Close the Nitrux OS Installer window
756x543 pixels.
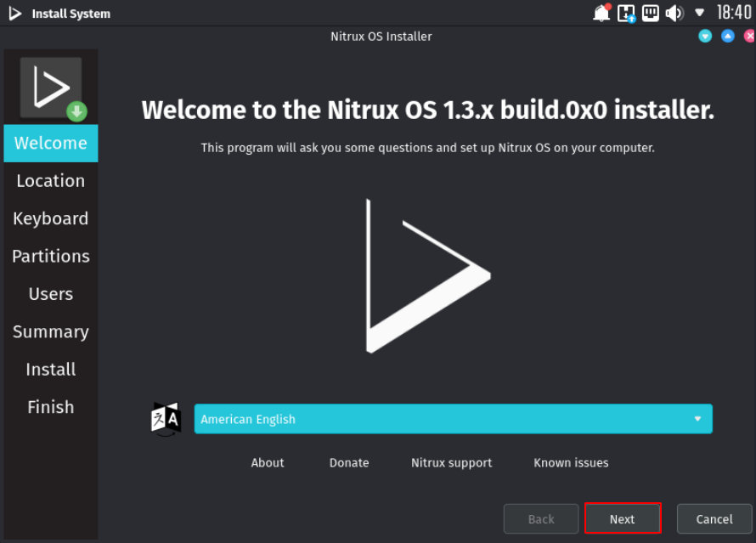(750, 37)
